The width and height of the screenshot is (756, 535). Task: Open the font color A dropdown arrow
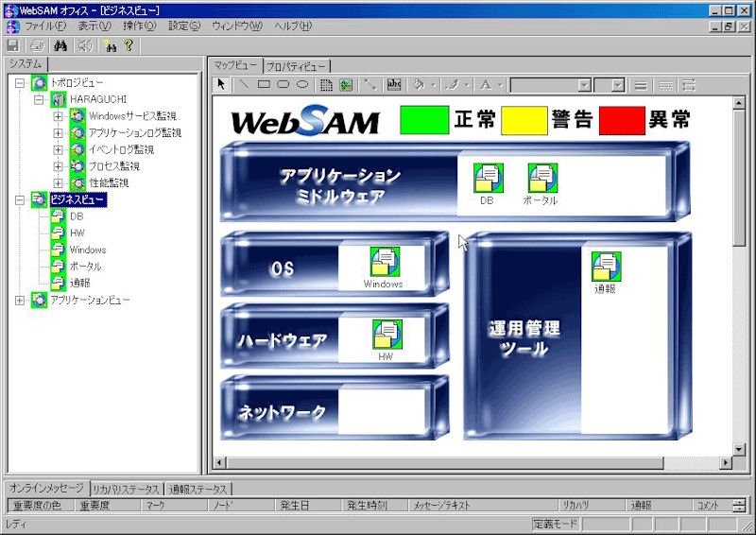coord(500,85)
